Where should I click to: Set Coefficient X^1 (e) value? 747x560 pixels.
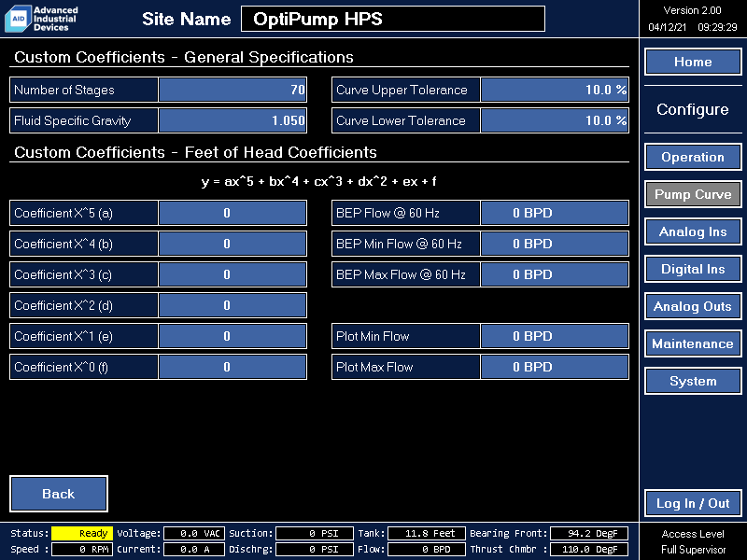(x=233, y=336)
